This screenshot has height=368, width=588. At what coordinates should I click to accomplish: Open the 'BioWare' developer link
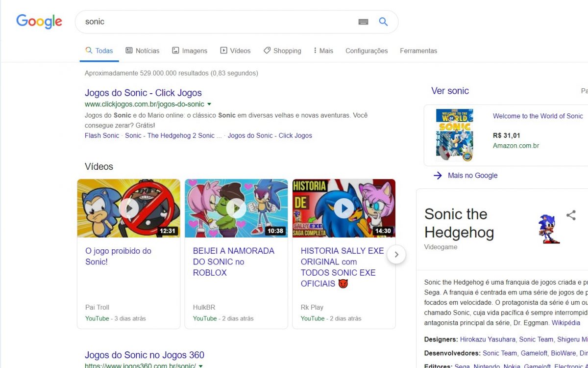564,353
